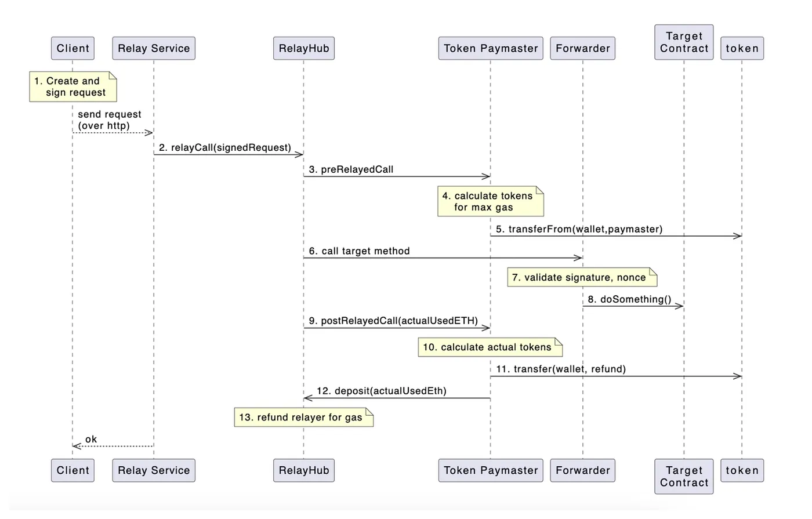Click the "12. deposit(actualUsedEth)" message label
Image resolution: width=812 pixels, height=519 pixels.
pos(381,391)
